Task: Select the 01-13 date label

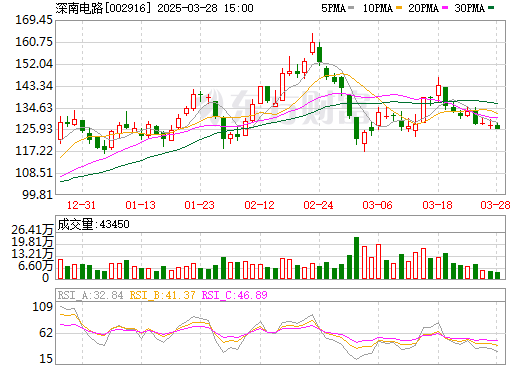Action: click(140, 205)
